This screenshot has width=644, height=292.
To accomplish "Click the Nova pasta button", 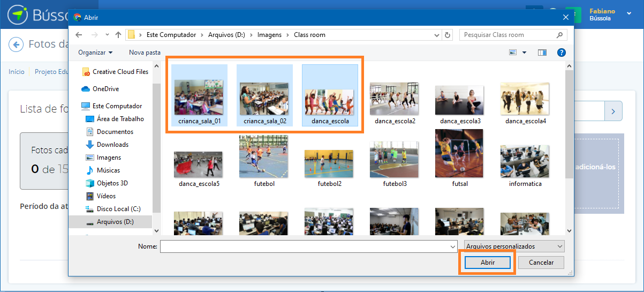I will (145, 53).
